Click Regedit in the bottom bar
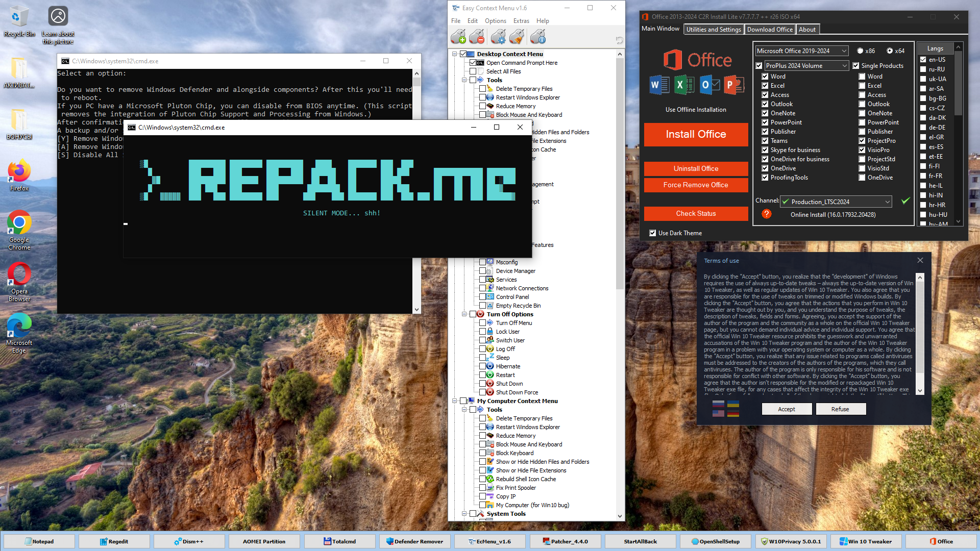 click(114, 541)
